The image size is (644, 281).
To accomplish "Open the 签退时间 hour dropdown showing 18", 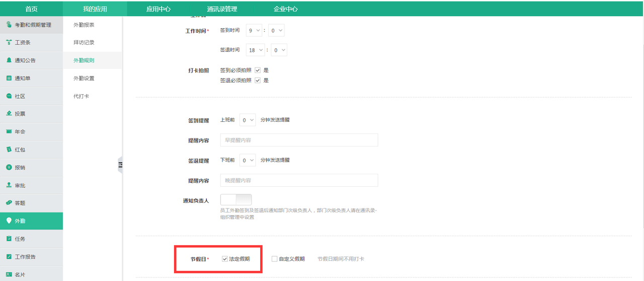I will coord(256,50).
